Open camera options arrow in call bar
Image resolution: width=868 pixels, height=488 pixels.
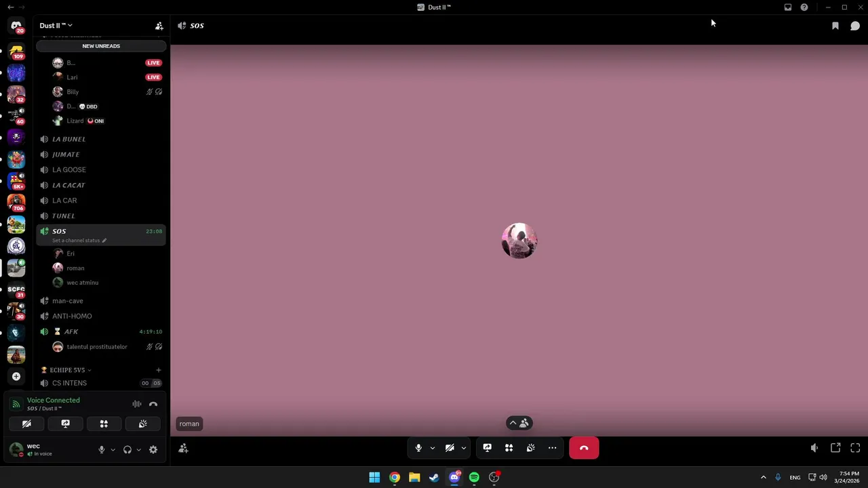[x=463, y=448]
